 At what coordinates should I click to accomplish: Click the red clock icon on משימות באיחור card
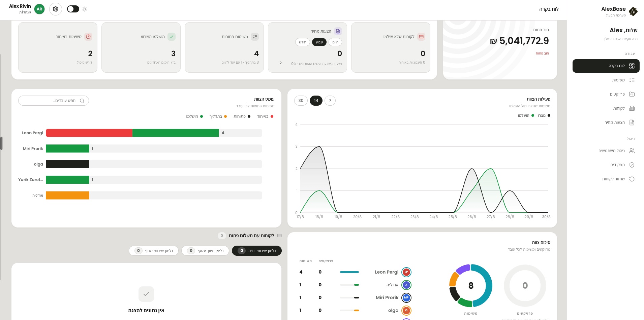88,37
